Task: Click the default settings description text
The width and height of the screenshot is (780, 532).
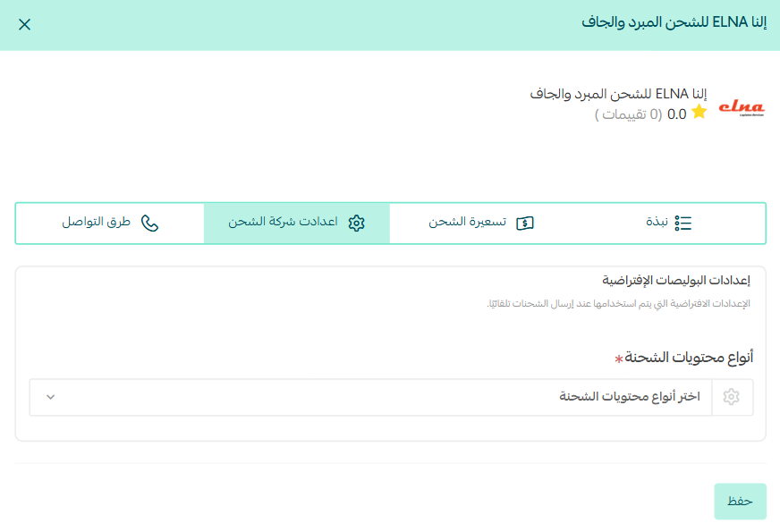Action: [618, 304]
